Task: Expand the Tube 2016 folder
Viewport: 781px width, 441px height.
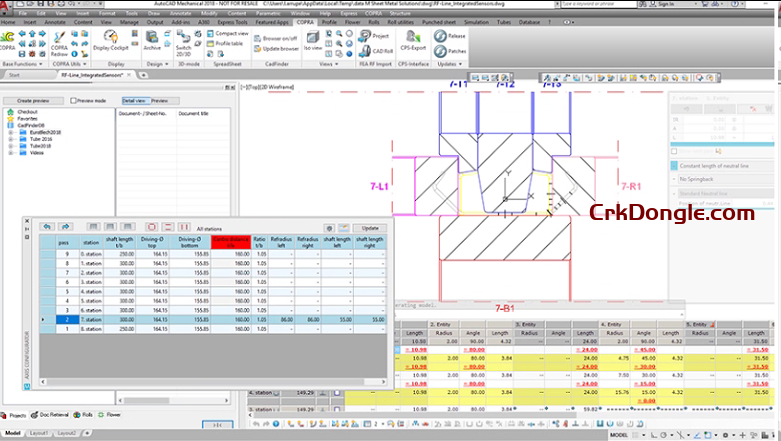Action: click(x=10, y=140)
